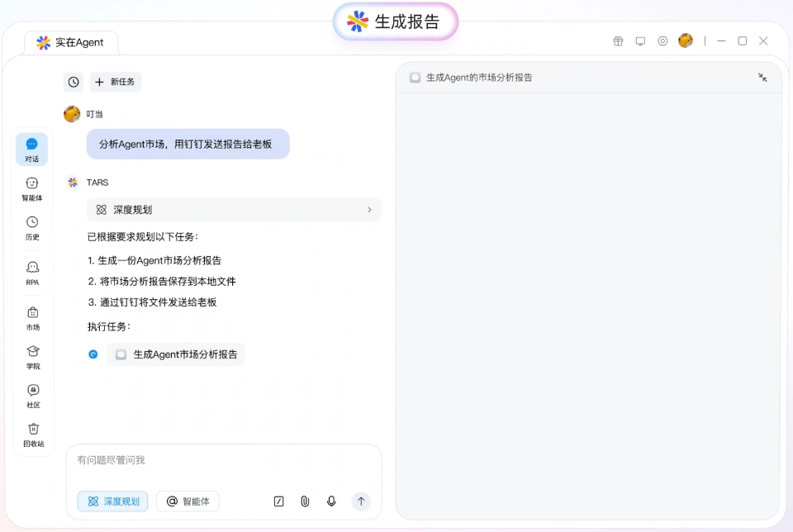This screenshot has width=793, height=532.
Task: Click the gift icon in title bar
Action: (x=618, y=41)
